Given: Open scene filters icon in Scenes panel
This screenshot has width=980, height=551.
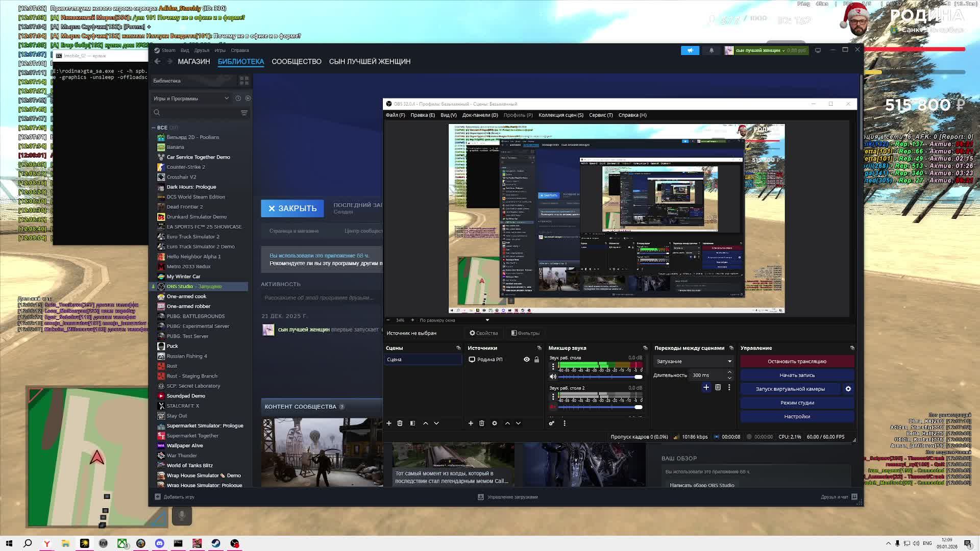Looking at the screenshot, I should pyautogui.click(x=412, y=423).
